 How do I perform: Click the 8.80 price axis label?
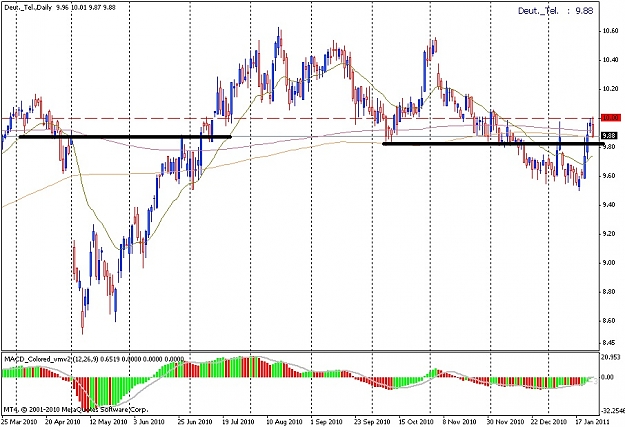tap(611, 292)
